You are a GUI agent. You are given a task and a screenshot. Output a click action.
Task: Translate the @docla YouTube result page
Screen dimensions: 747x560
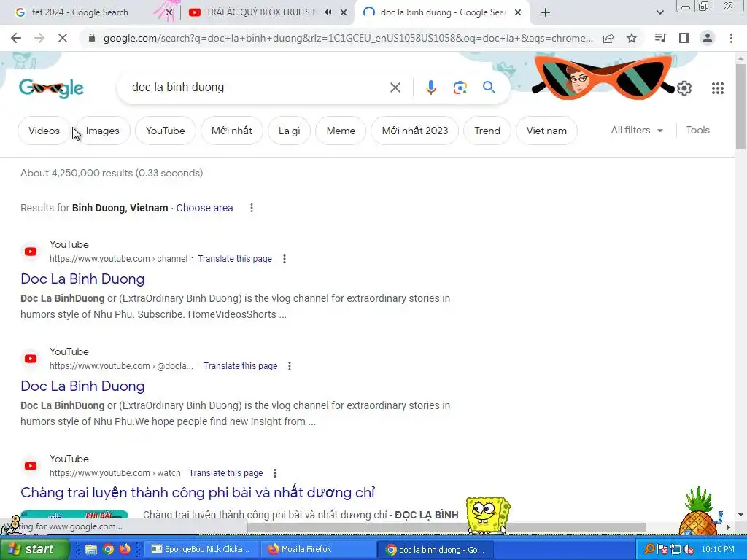[x=241, y=366]
